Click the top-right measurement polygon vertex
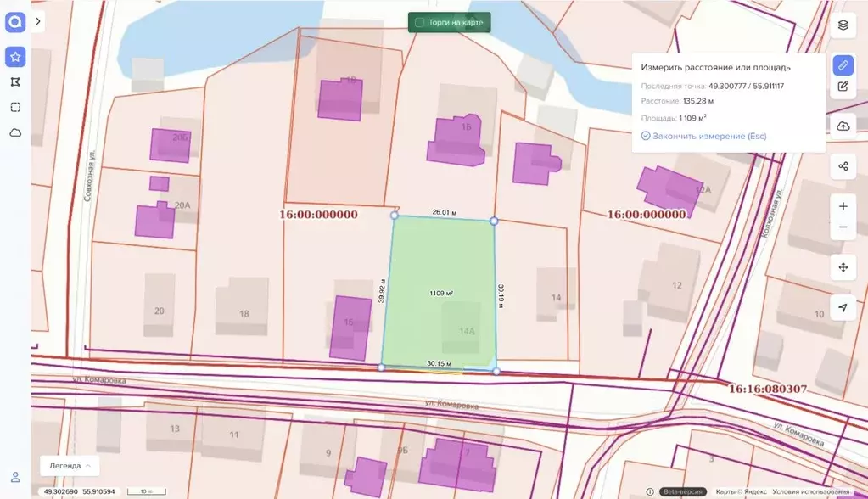This screenshot has height=499, width=868. point(494,221)
